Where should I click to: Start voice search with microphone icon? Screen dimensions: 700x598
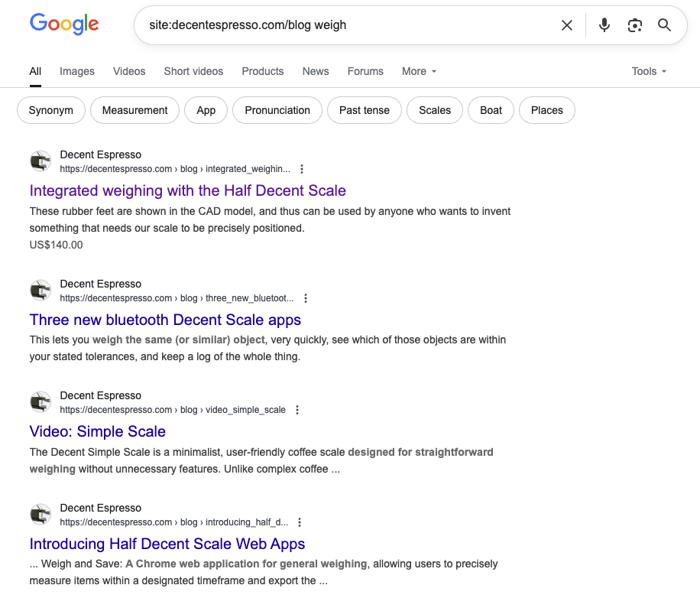pyautogui.click(x=604, y=25)
